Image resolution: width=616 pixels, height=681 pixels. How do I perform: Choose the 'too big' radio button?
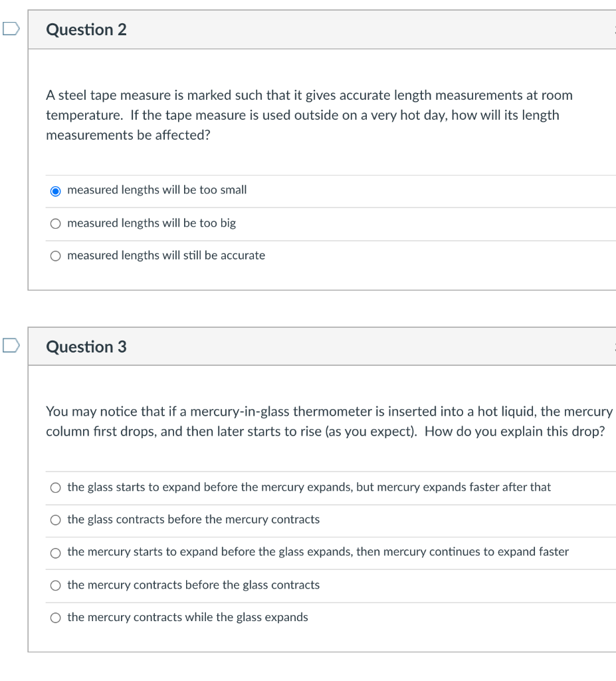56,223
